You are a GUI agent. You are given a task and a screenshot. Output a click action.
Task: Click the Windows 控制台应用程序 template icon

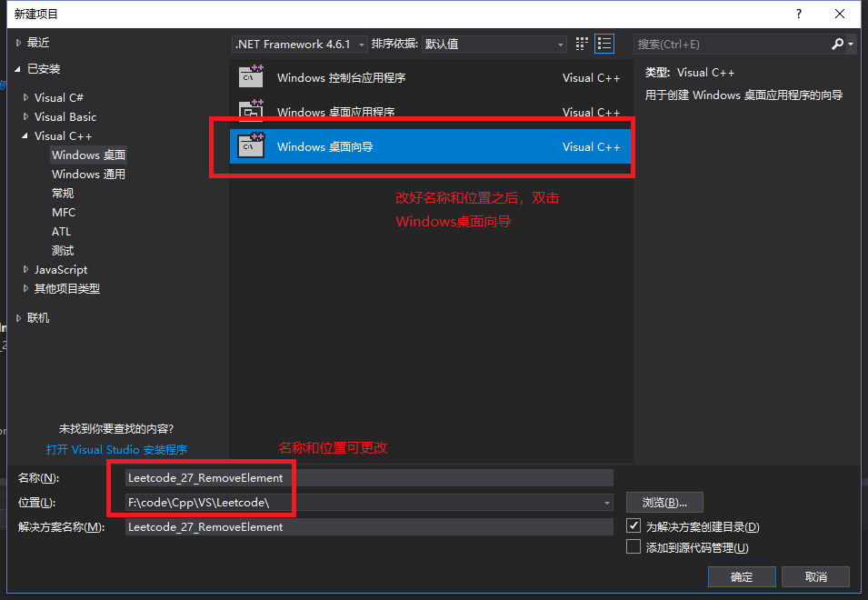(x=252, y=77)
